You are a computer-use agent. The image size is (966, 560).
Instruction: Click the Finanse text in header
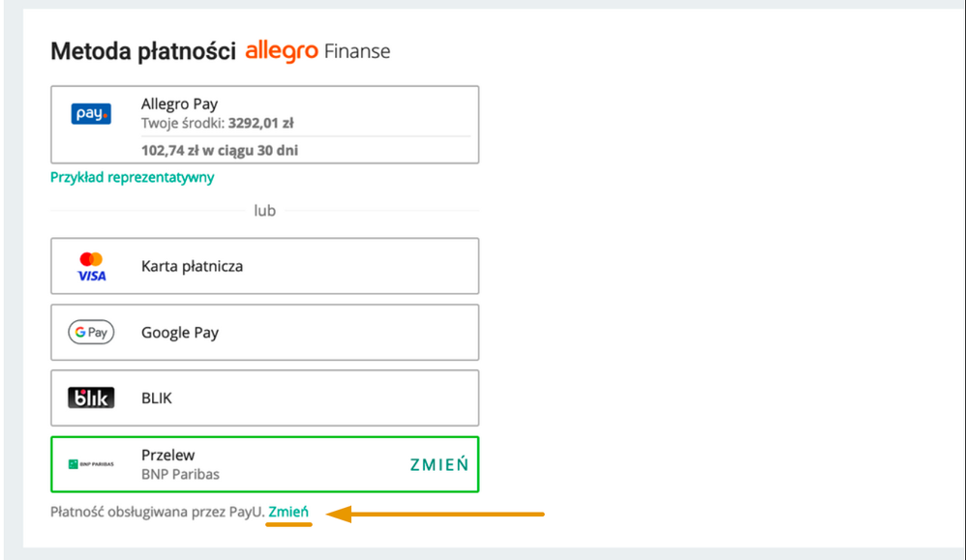point(357,51)
